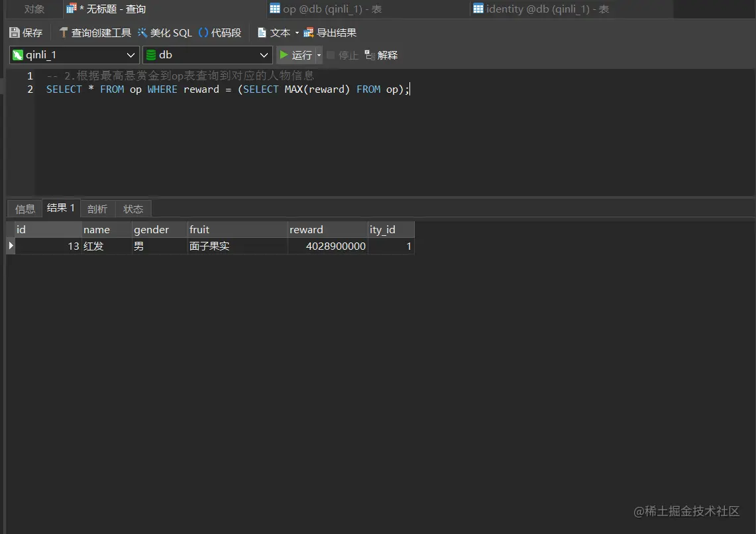This screenshot has width=756, height=534.
Task: Click the ity_id column header
Action: pyautogui.click(x=391, y=229)
